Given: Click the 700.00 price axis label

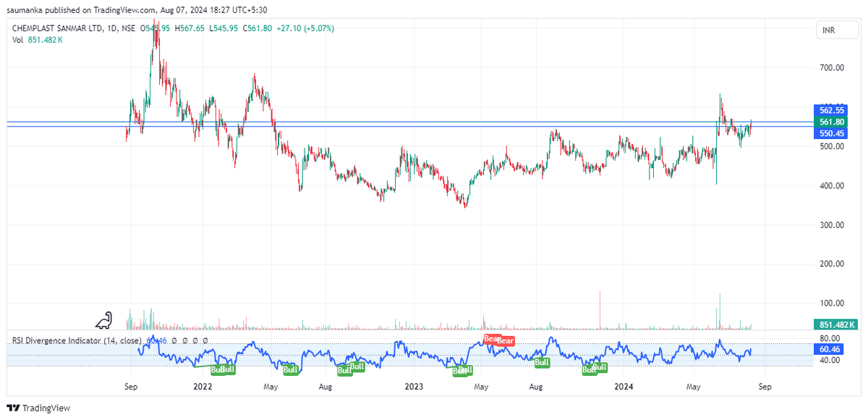Looking at the screenshot, I should (x=830, y=68).
